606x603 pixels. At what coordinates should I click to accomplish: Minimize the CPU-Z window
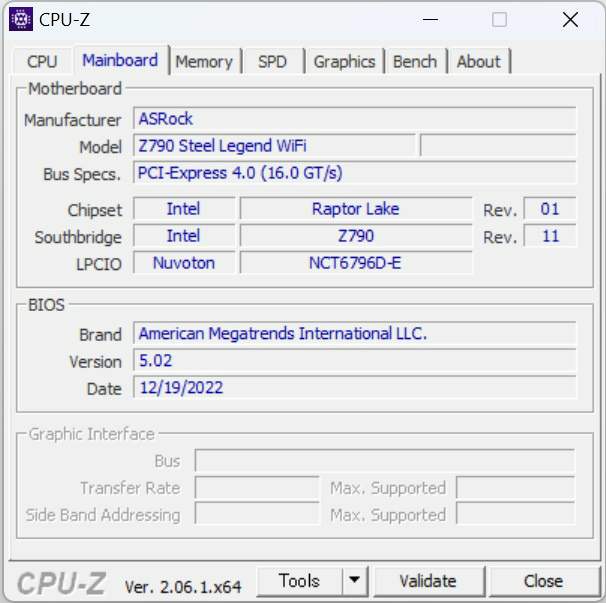pyautogui.click(x=430, y=19)
